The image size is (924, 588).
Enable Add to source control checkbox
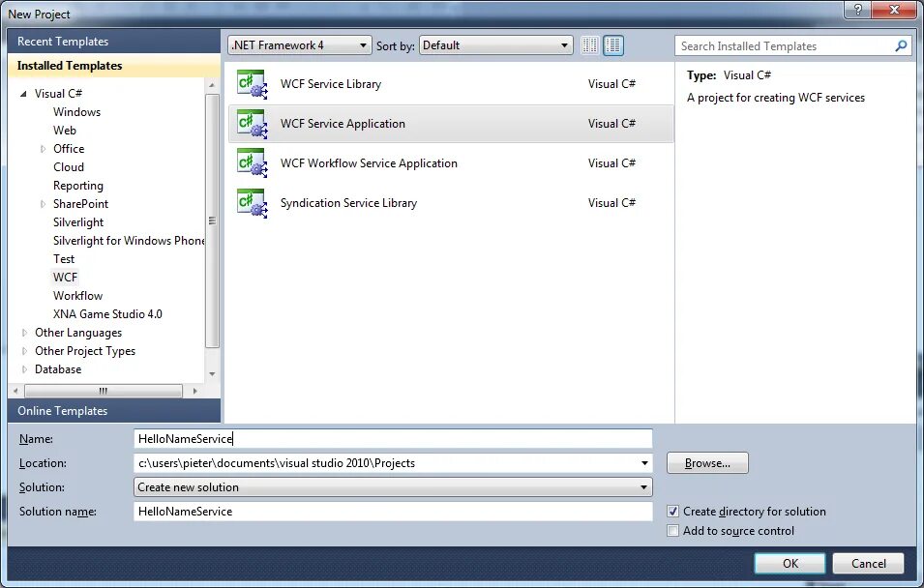(672, 531)
